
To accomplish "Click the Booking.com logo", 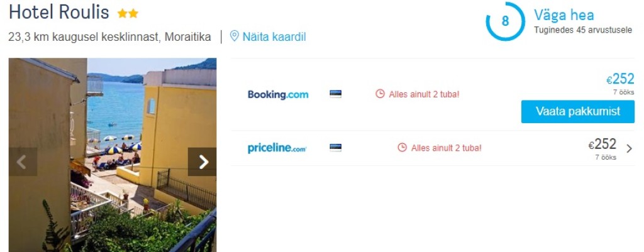I will point(278,94).
